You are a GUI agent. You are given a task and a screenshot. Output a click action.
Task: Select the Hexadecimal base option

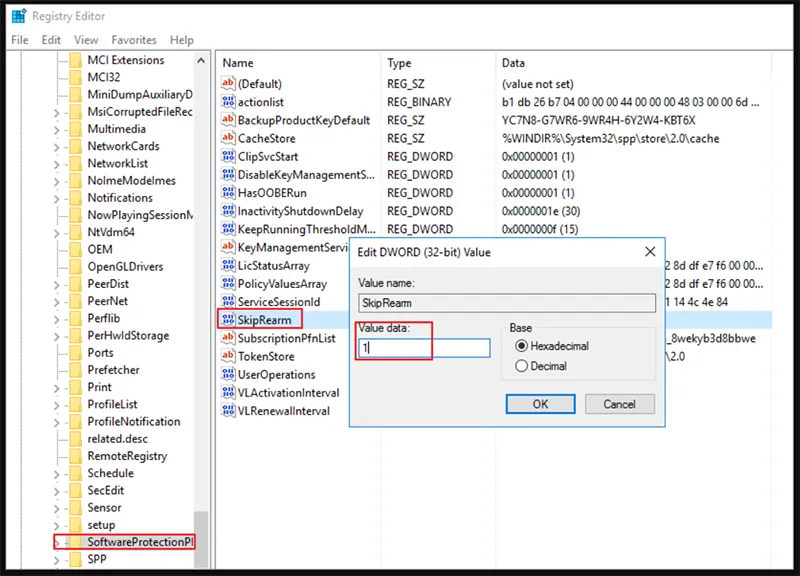520,345
